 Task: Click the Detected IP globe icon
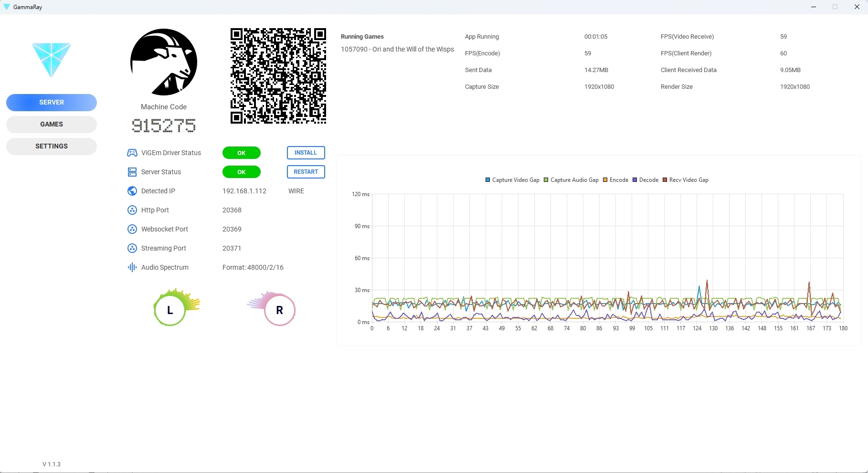coord(132,191)
